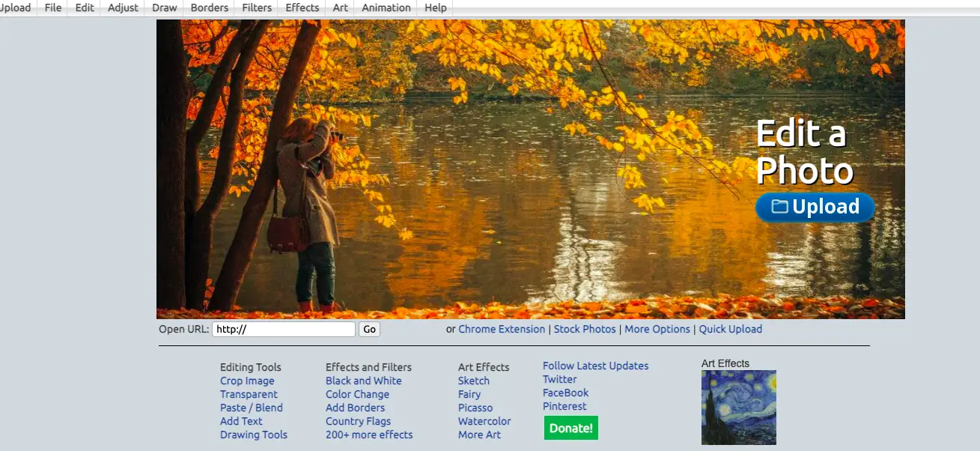Image resolution: width=980 pixels, height=451 pixels.
Task: Click the 'Open URL:' label
Action: coord(184,329)
